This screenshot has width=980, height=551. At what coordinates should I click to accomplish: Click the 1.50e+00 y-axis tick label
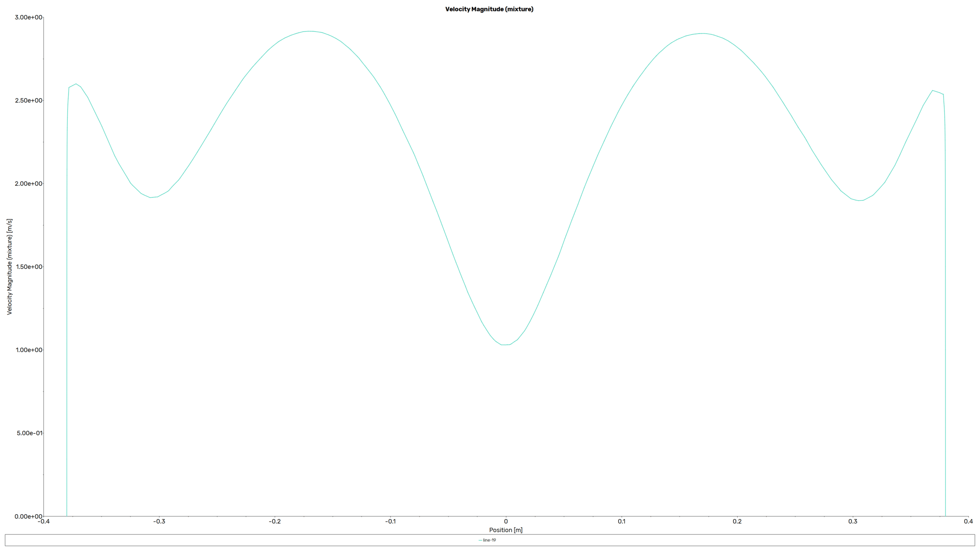(x=28, y=267)
